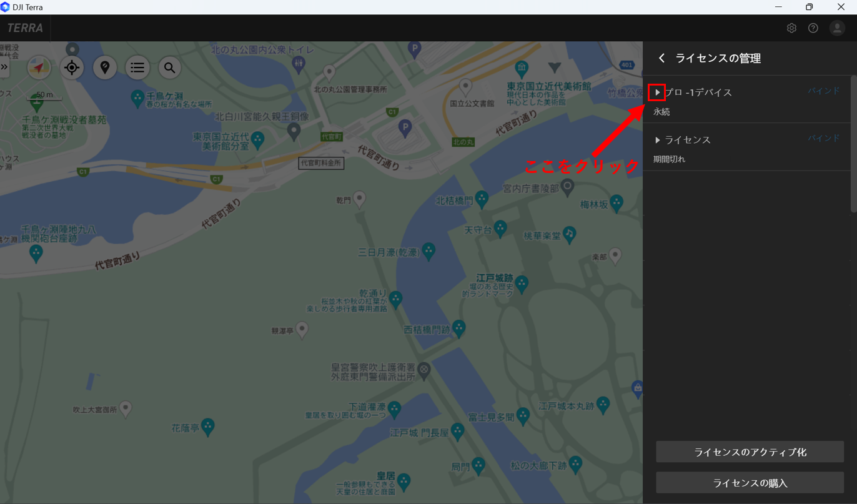Open the user account avatar icon

click(837, 28)
